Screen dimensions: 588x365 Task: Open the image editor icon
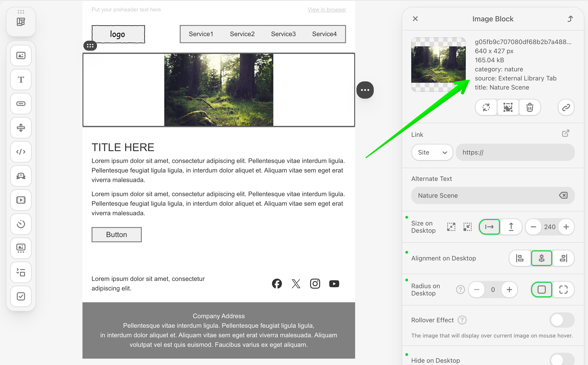(508, 107)
